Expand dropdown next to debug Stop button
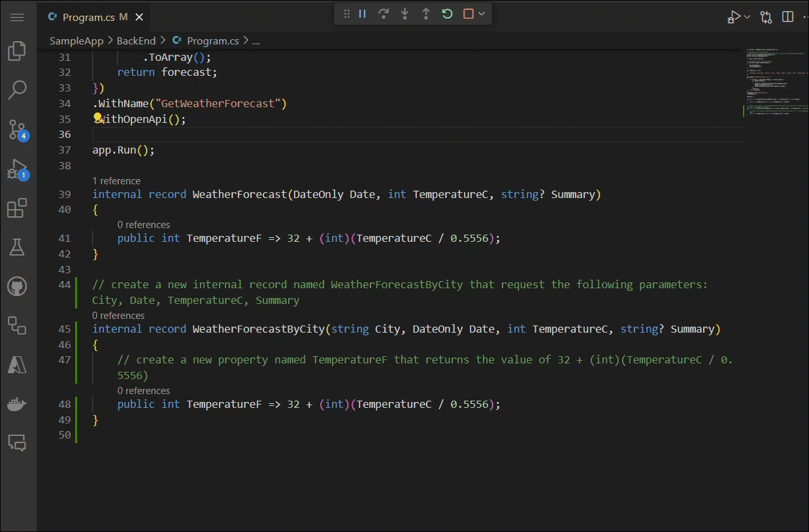The height and width of the screenshot is (532, 809). click(482, 14)
